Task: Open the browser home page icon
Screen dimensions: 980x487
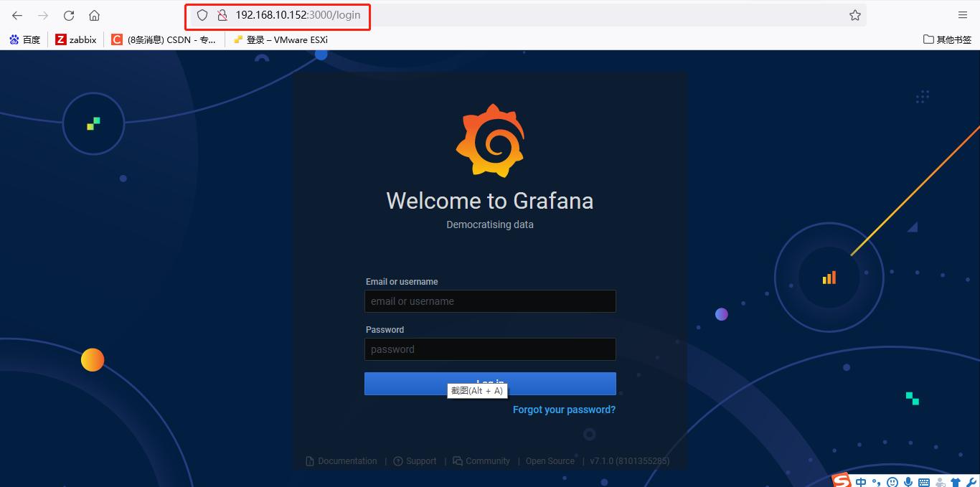Action: pyautogui.click(x=94, y=15)
